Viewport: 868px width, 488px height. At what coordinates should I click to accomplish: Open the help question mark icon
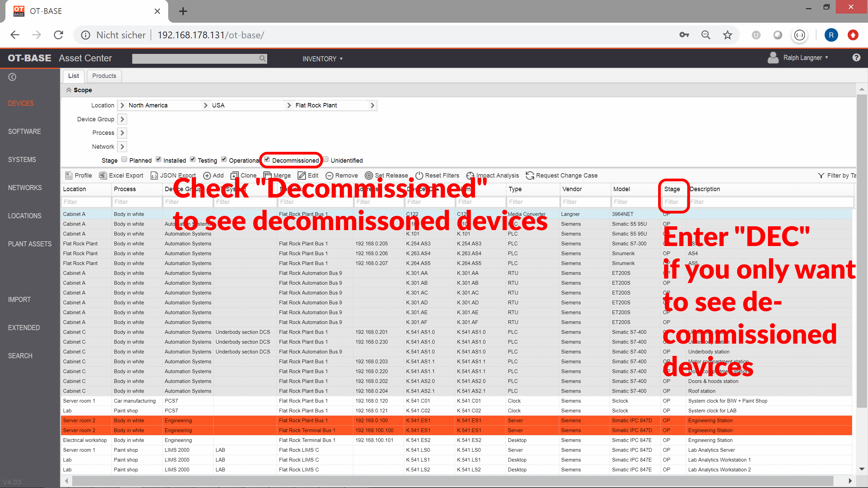tap(856, 57)
